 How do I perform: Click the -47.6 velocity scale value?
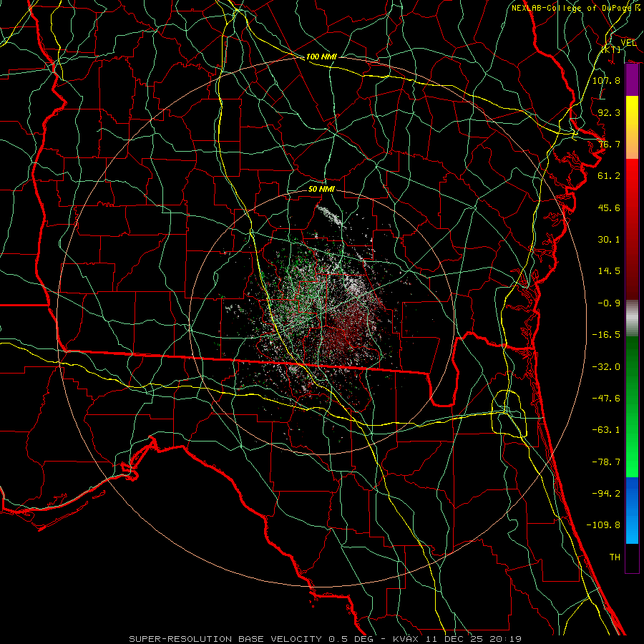pyautogui.click(x=606, y=399)
